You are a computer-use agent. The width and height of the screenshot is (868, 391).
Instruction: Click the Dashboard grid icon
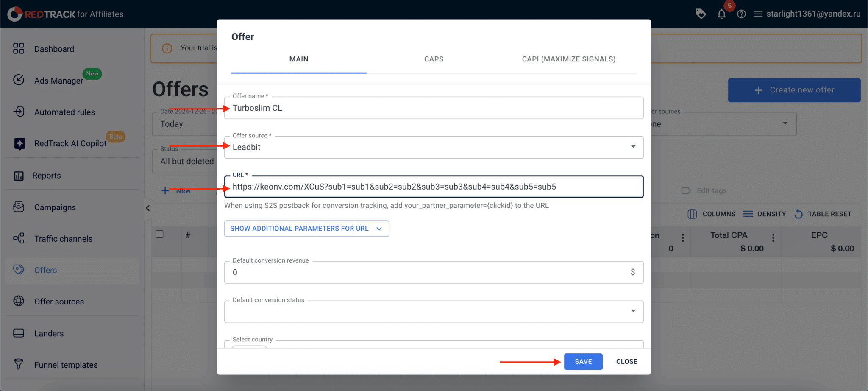point(19,48)
